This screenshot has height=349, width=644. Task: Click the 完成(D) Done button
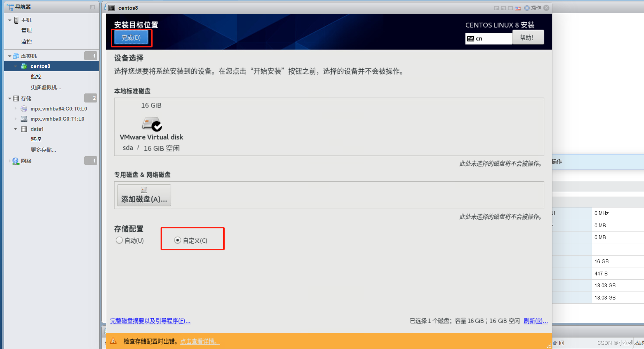click(x=131, y=38)
